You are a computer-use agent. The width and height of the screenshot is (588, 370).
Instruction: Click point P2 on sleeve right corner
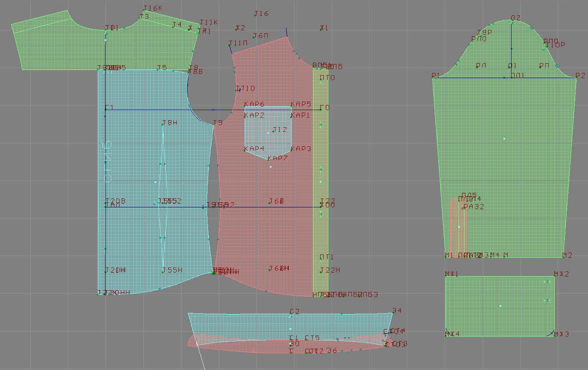(576, 78)
